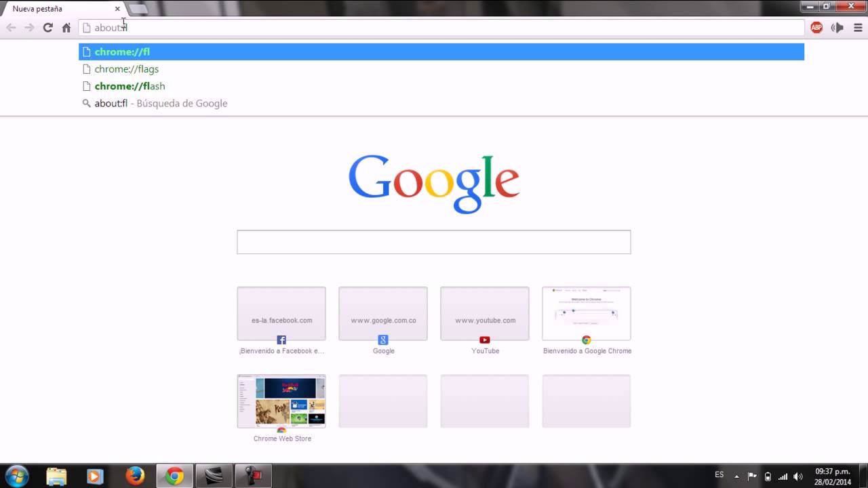The height and width of the screenshot is (488, 868).
Task: Open the Bienvenido a Google Chrome thumbnail
Action: (587, 313)
